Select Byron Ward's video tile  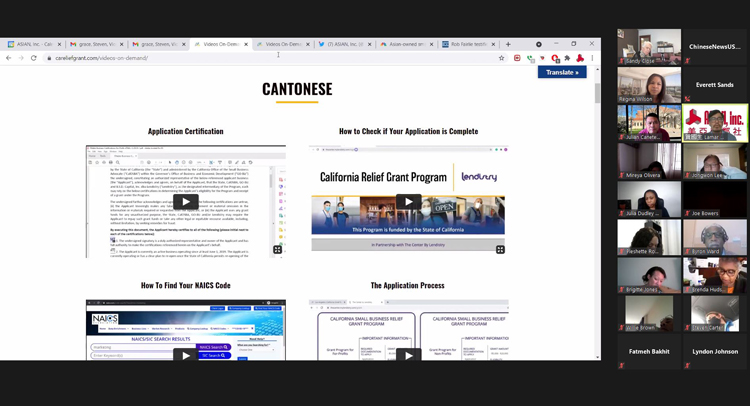(x=715, y=237)
